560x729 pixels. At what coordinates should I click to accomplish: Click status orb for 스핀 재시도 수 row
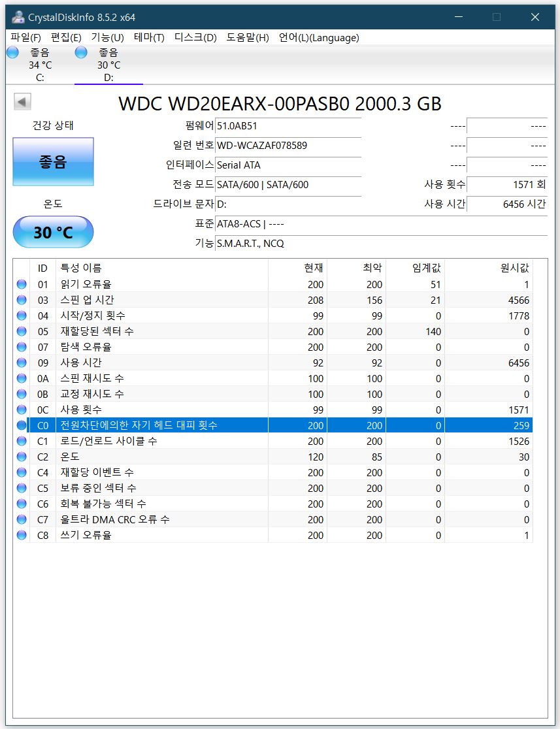point(22,378)
